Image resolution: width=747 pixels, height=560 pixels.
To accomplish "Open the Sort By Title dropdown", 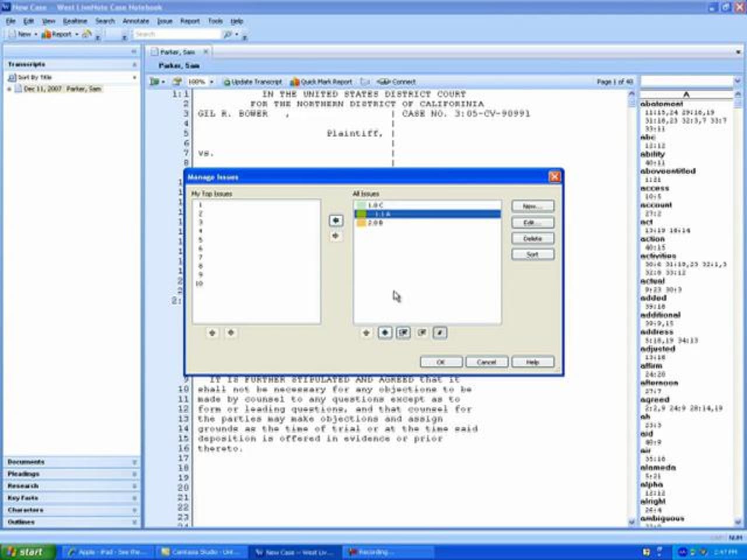I will 134,77.
